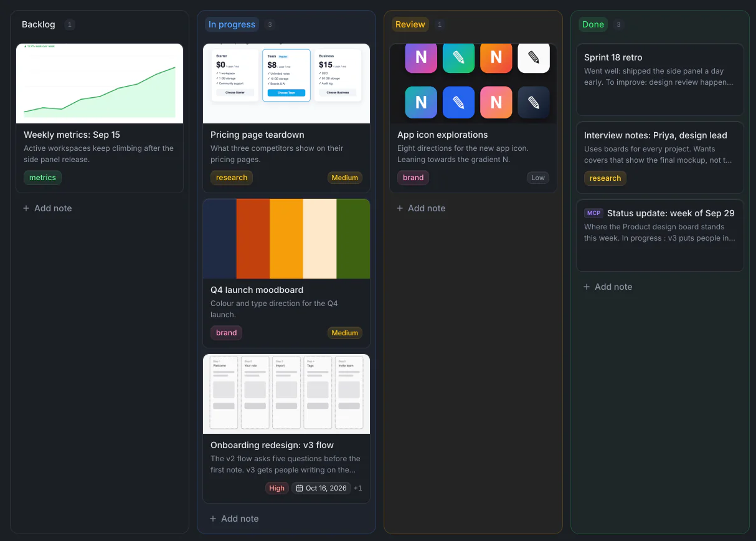Image resolution: width=756 pixels, height=541 pixels.
Task: Click the cream swatch in moodboard
Action: pos(320,239)
